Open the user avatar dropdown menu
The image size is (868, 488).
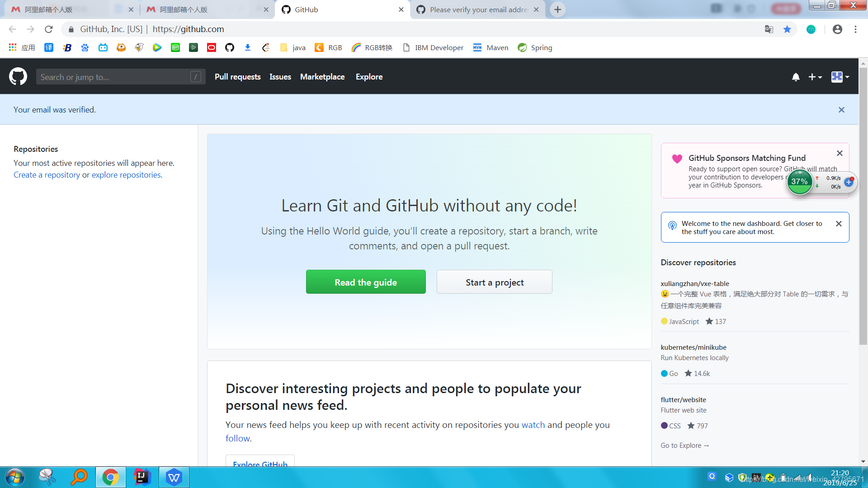(x=840, y=77)
